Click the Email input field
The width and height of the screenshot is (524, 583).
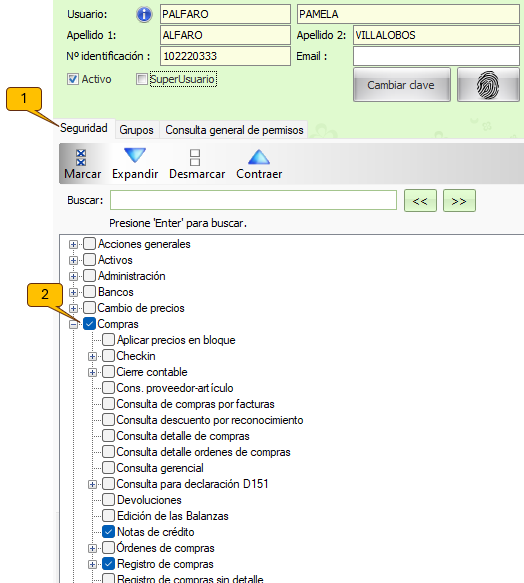pos(436,56)
